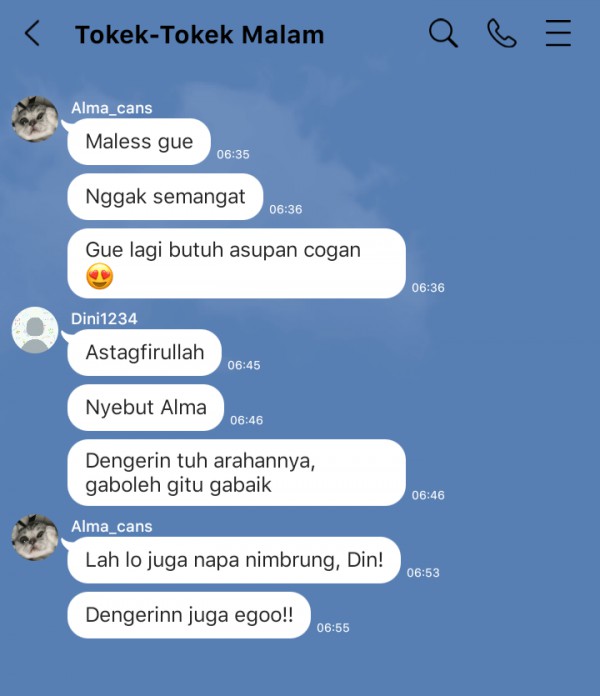Select 'Lah lo juga napa nimbrung' message

click(234, 560)
